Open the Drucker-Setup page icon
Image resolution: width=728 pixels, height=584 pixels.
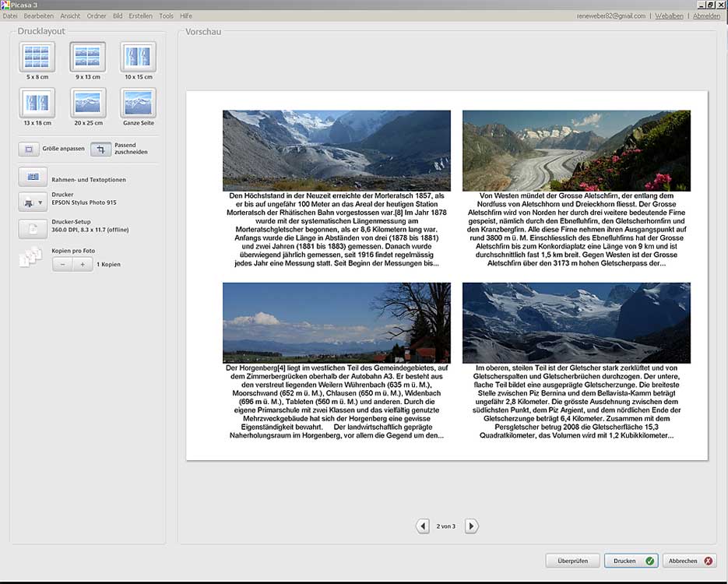click(33, 228)
